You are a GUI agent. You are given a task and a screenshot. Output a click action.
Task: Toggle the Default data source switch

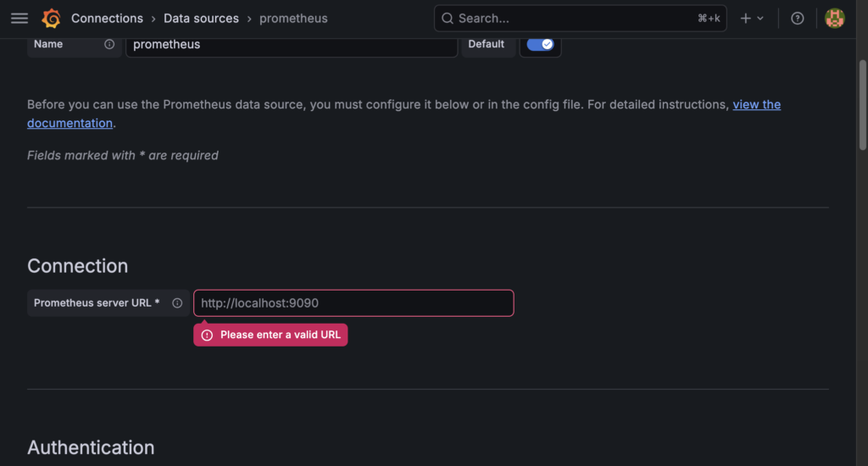pyautogui.click(x=540, y=44)
